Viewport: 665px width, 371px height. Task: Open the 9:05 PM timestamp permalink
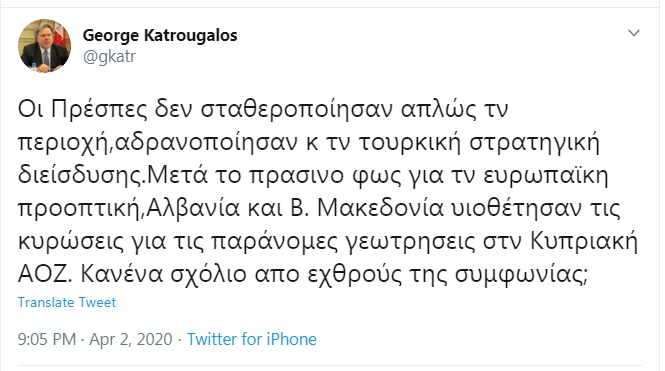point(47,339)
